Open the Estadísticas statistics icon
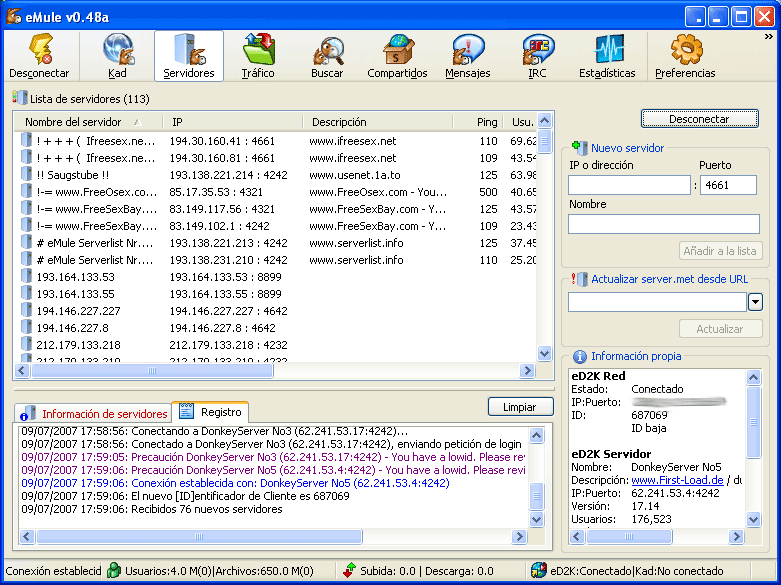This screenshot has width=781, height=585. click(x=609, y=49)
